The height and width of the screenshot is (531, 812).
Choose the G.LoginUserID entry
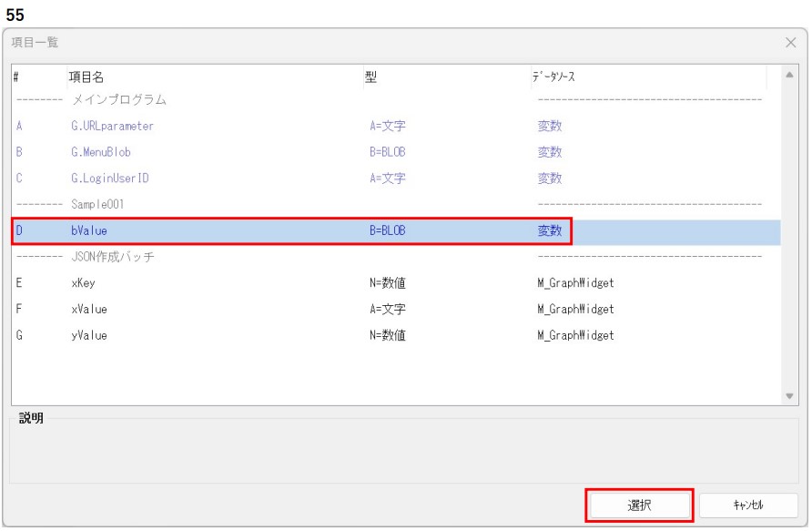(109, 179)
